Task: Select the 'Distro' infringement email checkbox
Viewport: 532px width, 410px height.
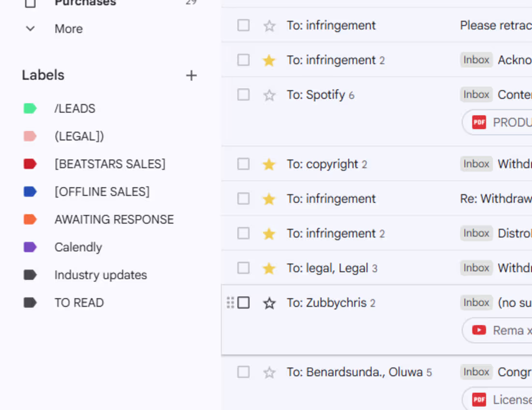Action: tap(243, 233)
